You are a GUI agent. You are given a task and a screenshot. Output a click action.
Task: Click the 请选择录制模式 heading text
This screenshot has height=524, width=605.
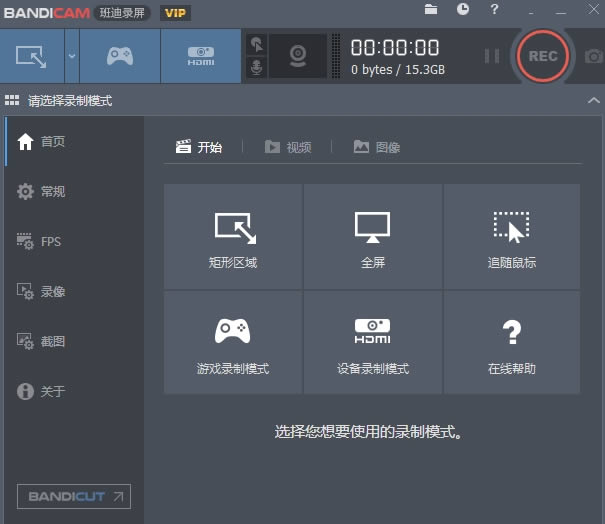click(x=70, y=101)
